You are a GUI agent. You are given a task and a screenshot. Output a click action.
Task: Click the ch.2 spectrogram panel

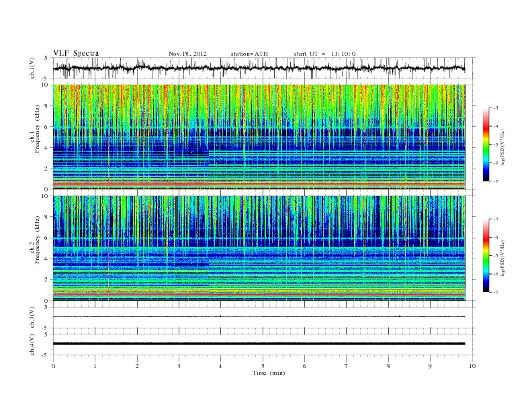pos(259,248)
